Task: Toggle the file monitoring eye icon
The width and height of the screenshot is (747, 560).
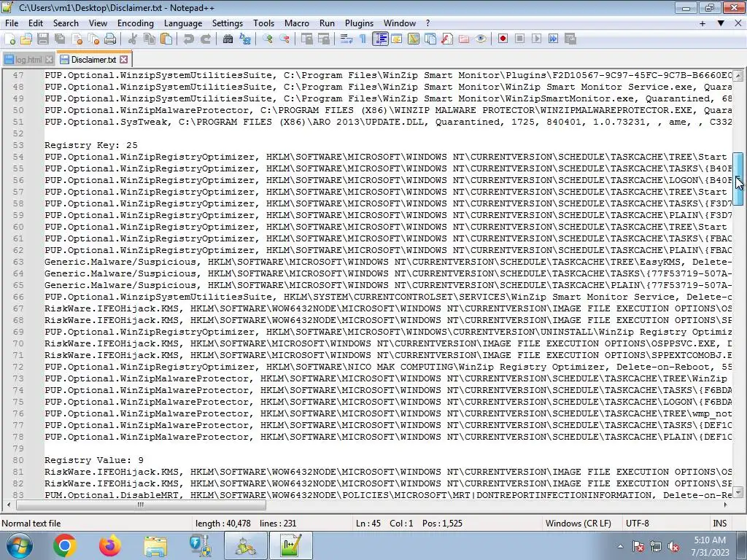Action: tap(481, 39)
